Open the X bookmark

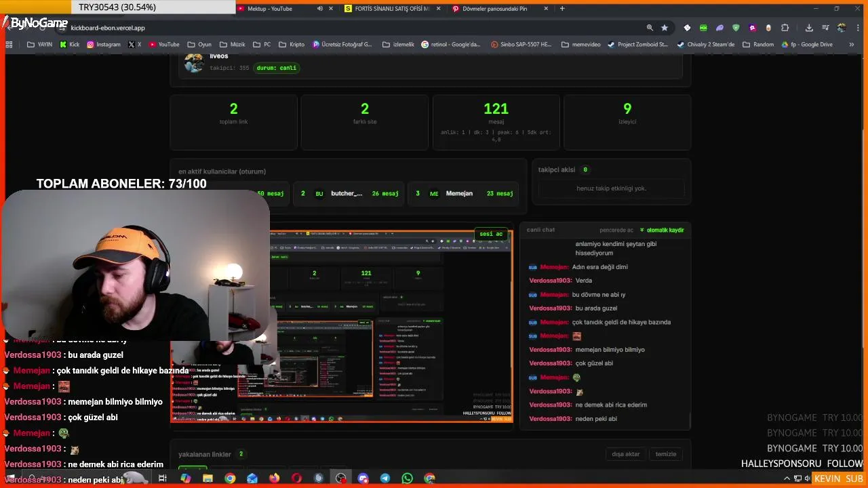click(134, 45)
